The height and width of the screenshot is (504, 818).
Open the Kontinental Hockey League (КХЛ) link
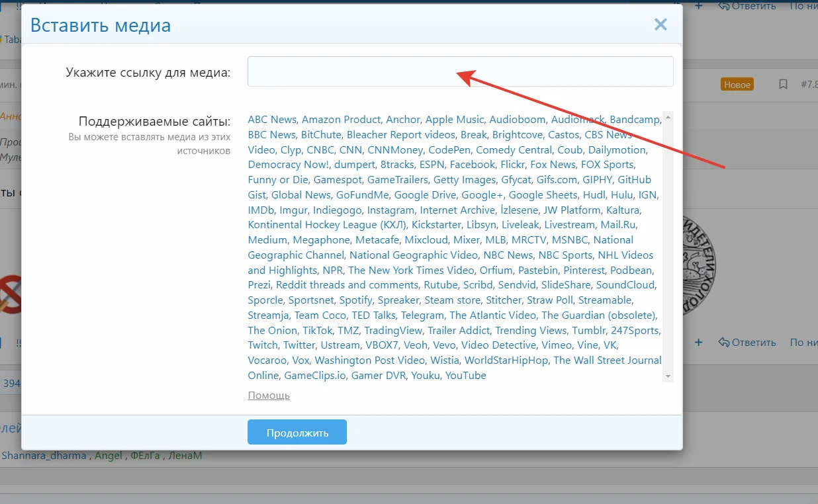coord(327,226)
